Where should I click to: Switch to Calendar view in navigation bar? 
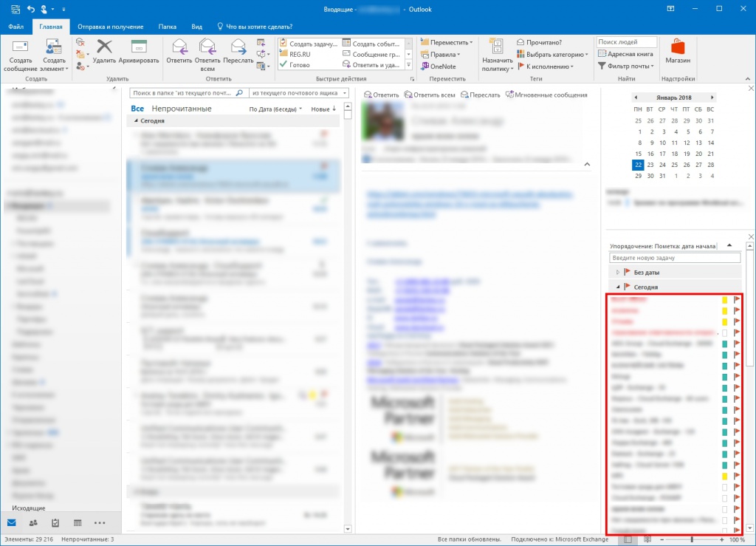(x=78, y=522)
